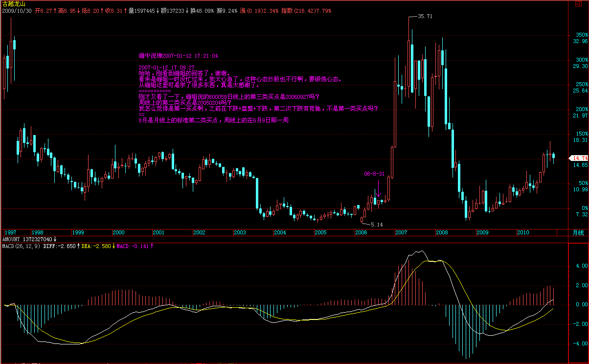The height and width of the screenshot is (364, 589).
Task: Click the 5.14 low price label
Action: 376,224
